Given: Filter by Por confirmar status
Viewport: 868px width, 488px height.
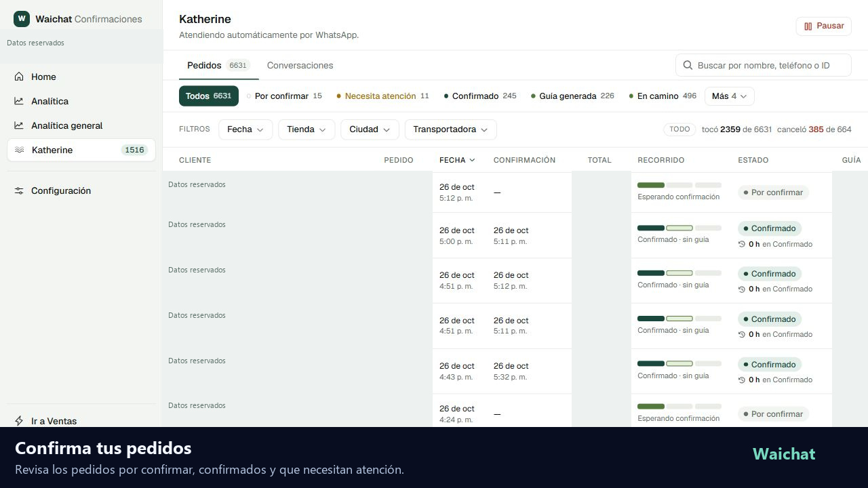Looking at the screenshot, I should 285,96.
